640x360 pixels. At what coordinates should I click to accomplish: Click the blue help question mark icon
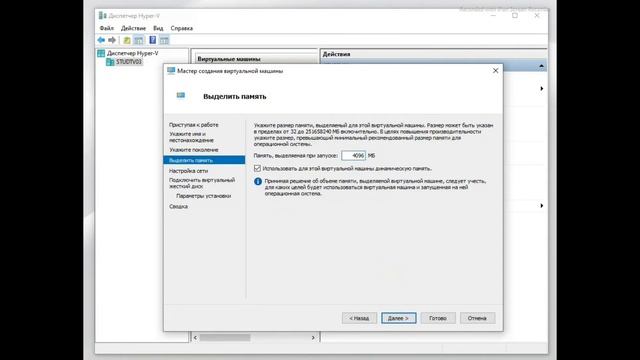tap(152, 40)
